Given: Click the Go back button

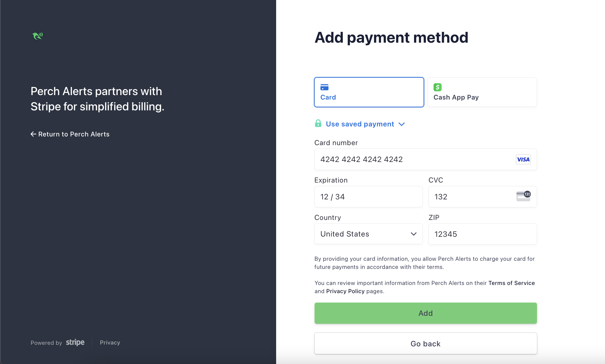Looking at the screenshot, I should click(425, 343).
